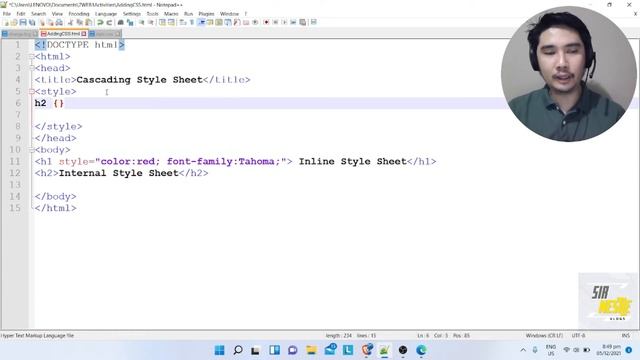Click the 'Cascading Style Sheet' title text
Screen dimensions: 640x360
pyautogui.click(x=139, y=80)
